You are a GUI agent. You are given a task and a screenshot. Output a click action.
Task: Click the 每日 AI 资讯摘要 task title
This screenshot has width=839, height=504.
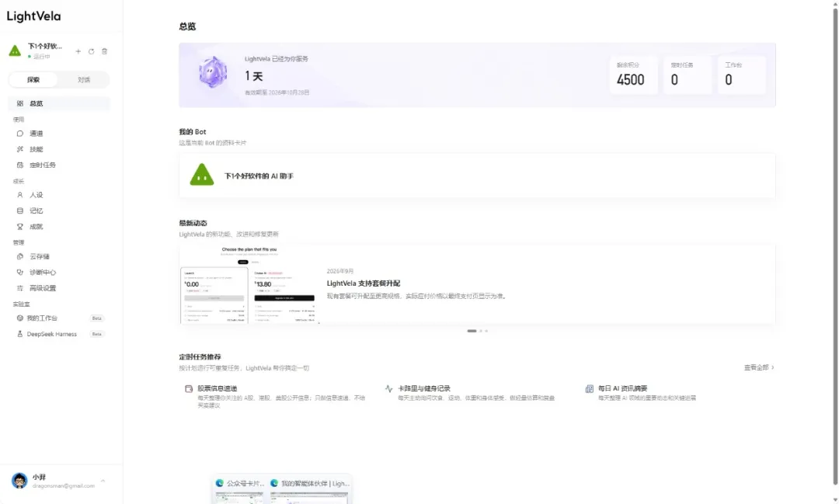coord(623,388)
